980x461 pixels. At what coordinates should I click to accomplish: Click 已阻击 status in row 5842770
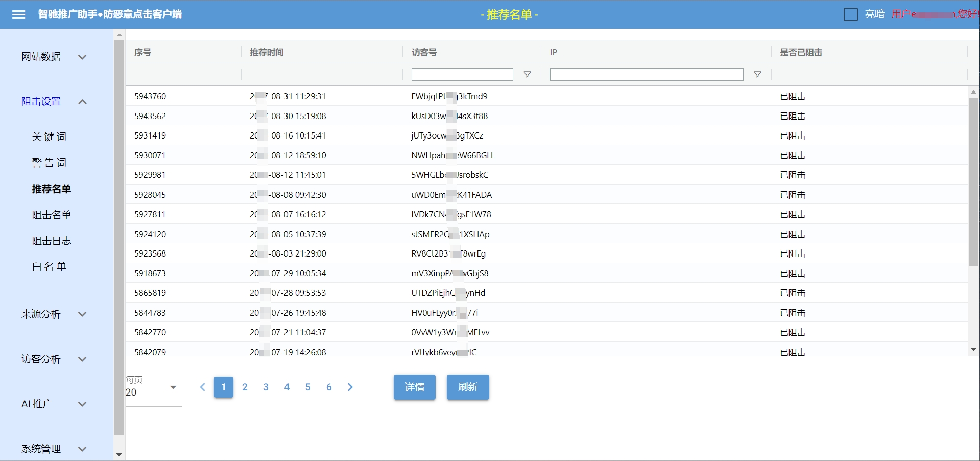(x=793, y=332)
